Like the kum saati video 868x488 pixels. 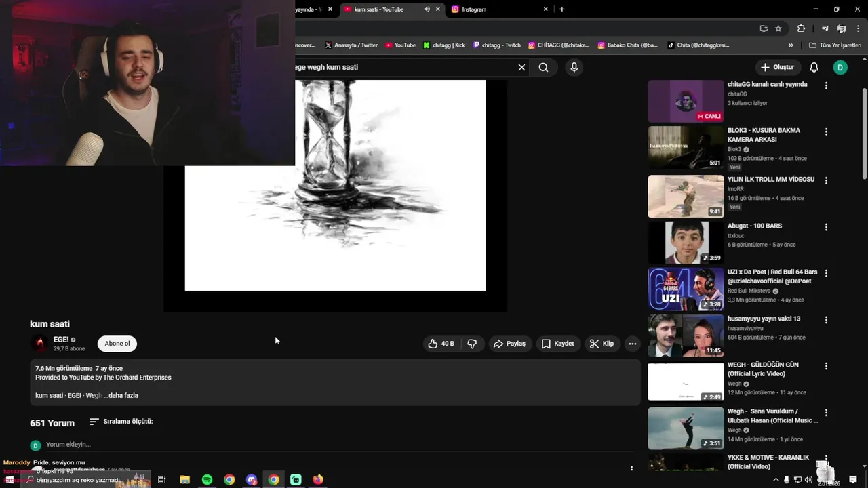[x=441, y=344]
